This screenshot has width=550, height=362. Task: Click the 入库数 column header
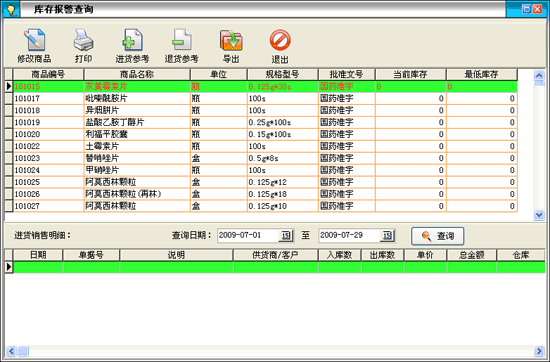(x=340, y=255)
